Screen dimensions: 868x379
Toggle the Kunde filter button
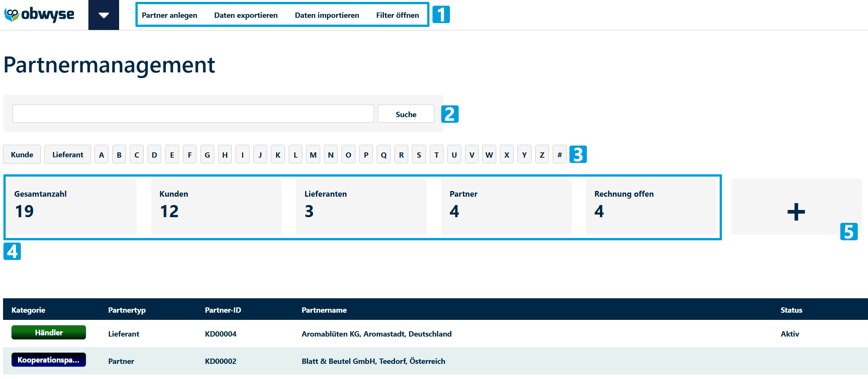click(x=22, y=155)
